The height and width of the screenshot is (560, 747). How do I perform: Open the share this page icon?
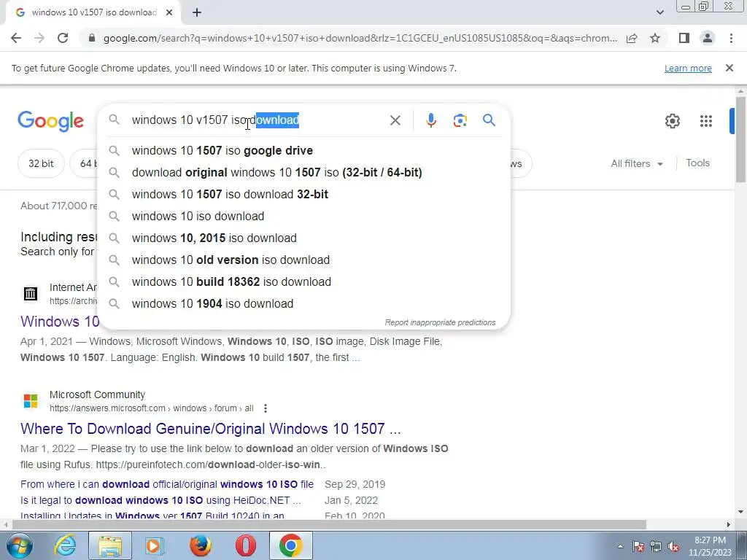click(x=632, y=38)
